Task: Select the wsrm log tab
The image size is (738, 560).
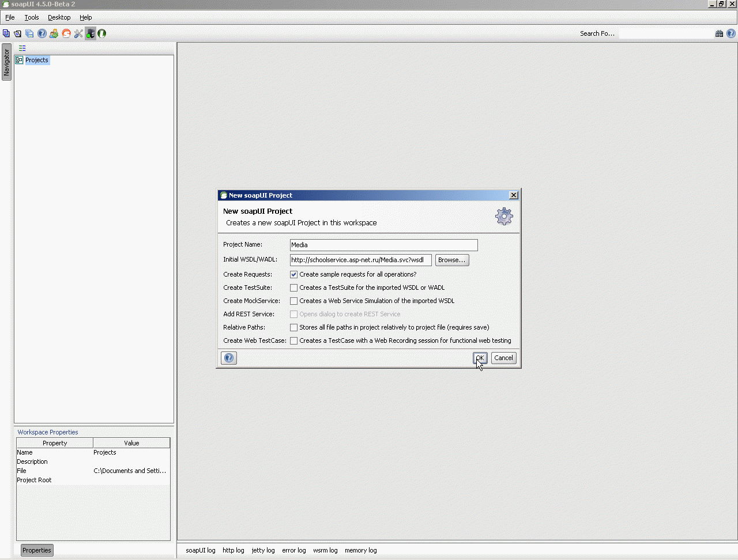Action: [x=325, y=550]
